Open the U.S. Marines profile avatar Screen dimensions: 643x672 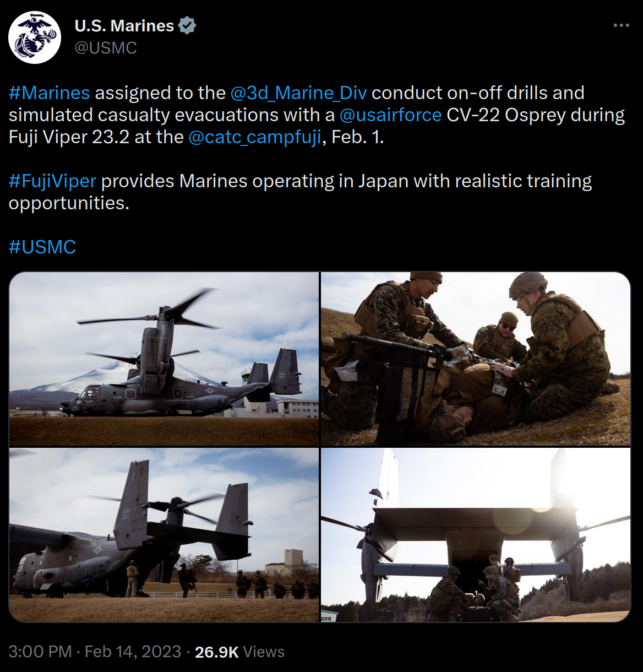(x=35, y=37)
